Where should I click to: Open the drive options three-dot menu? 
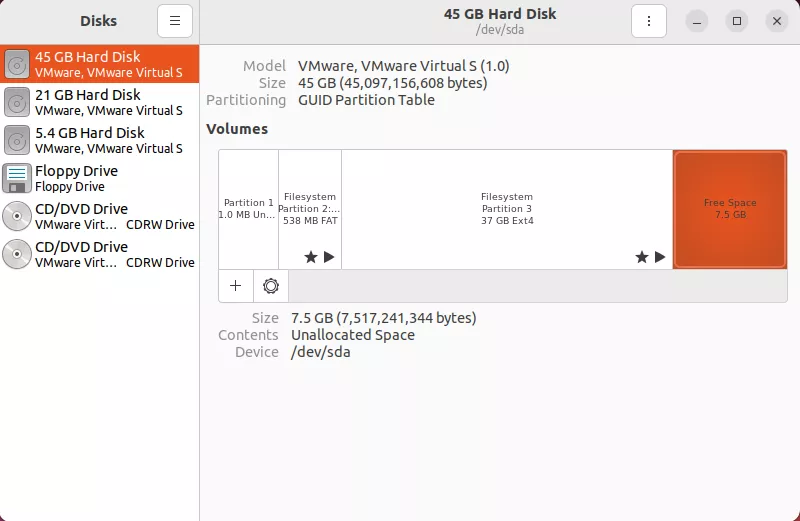(648, 21)
